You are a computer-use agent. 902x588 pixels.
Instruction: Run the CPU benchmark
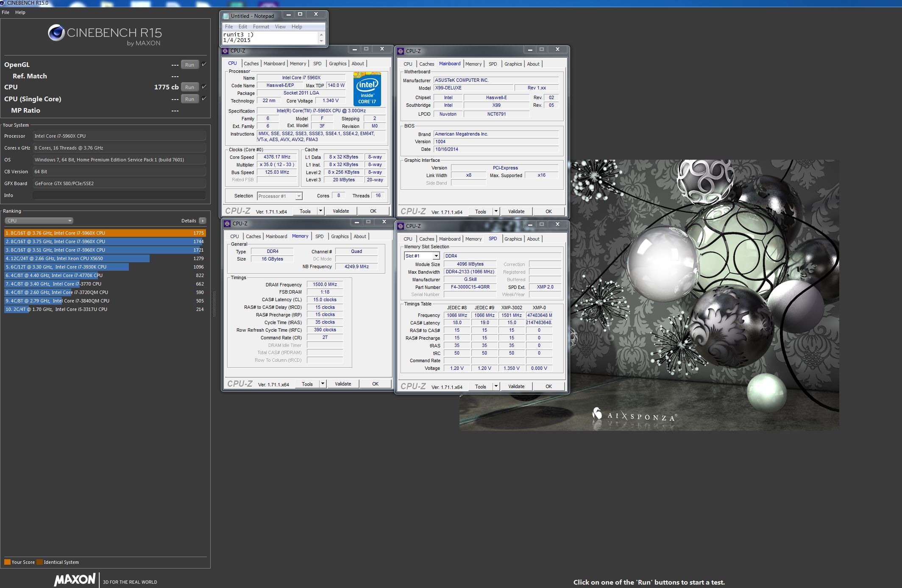coord(189,87)
